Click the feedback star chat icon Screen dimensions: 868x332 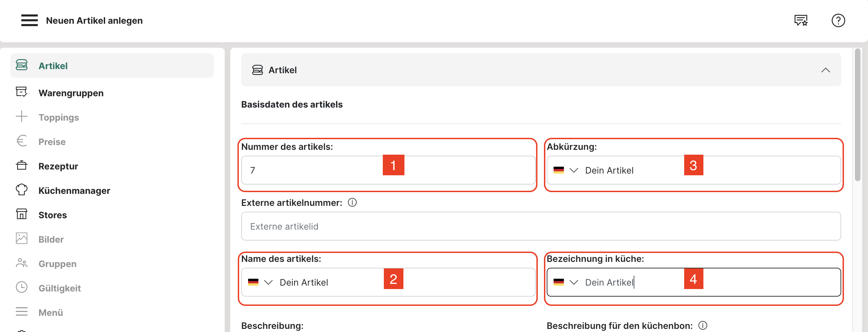click(801, 20)
